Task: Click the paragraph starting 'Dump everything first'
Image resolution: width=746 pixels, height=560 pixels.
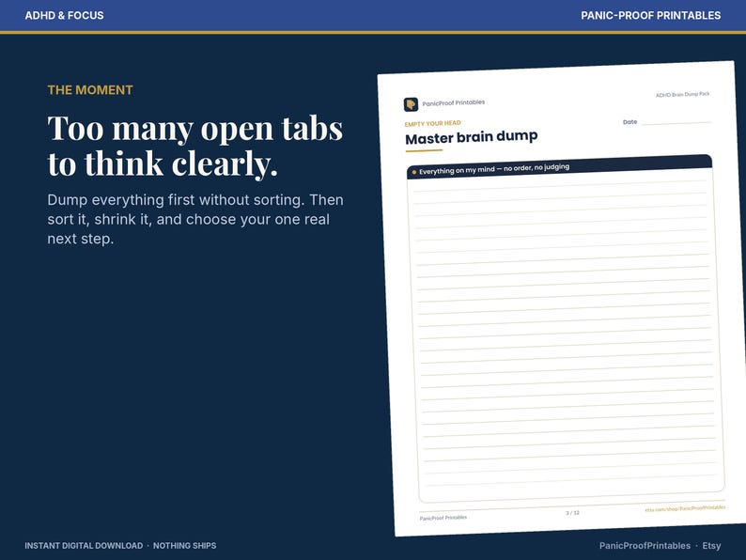Action: 195,219
